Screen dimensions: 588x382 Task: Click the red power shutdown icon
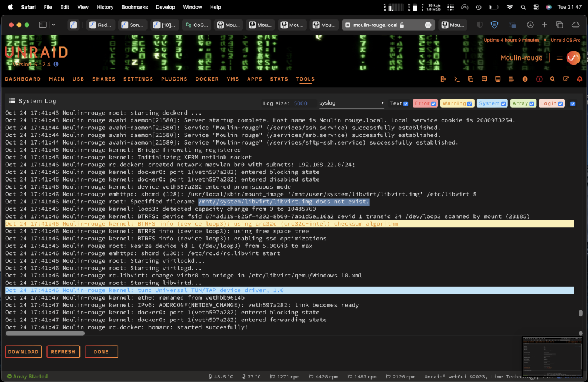539,79
